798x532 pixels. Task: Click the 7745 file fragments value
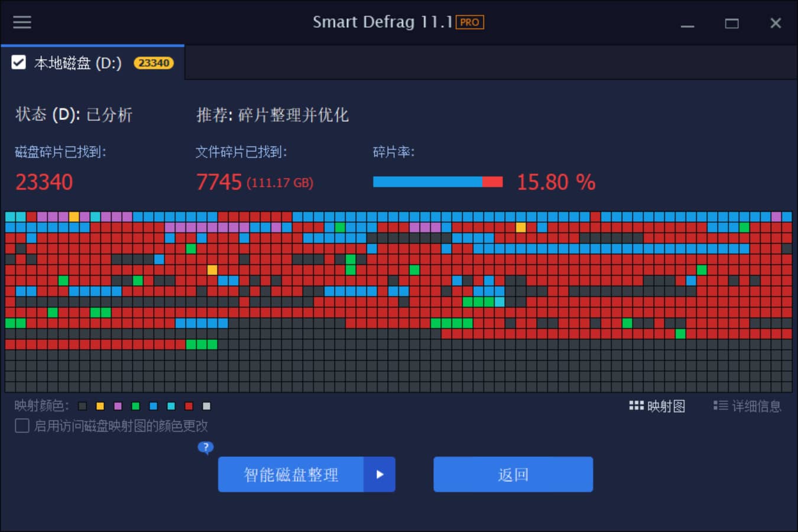(219, 182)
